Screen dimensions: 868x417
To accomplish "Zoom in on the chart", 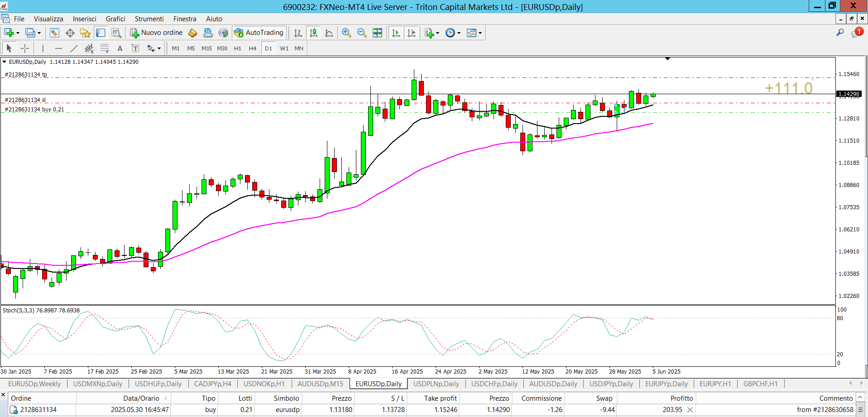I will point(346,33).
